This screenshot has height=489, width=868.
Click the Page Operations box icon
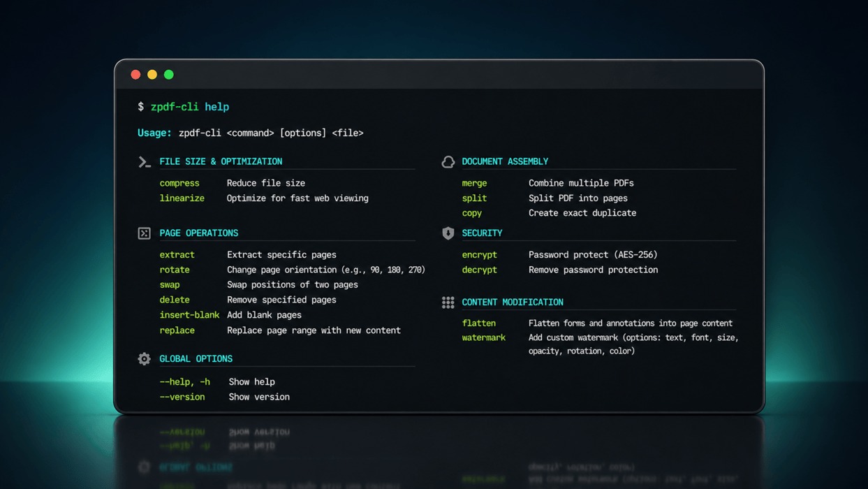click(x=144, y=233)
